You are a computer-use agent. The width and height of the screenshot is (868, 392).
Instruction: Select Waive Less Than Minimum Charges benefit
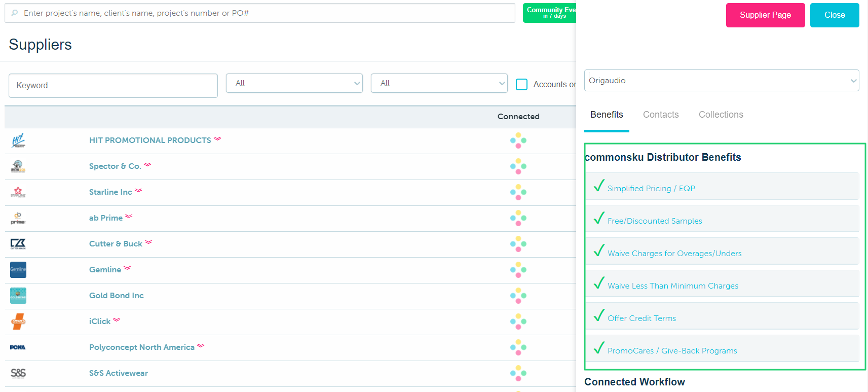coord(722,283)
